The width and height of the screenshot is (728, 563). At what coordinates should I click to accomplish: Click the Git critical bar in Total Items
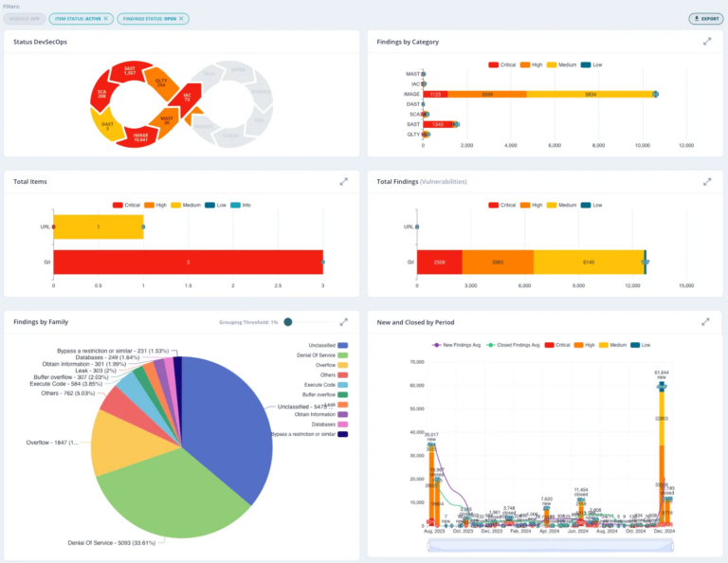[188, 263]
